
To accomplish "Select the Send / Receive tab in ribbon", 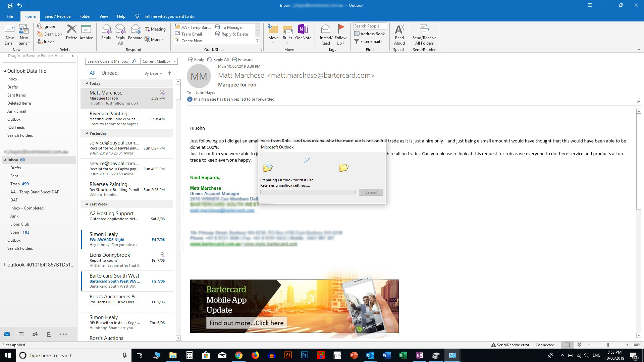I will tap(57, 16).
